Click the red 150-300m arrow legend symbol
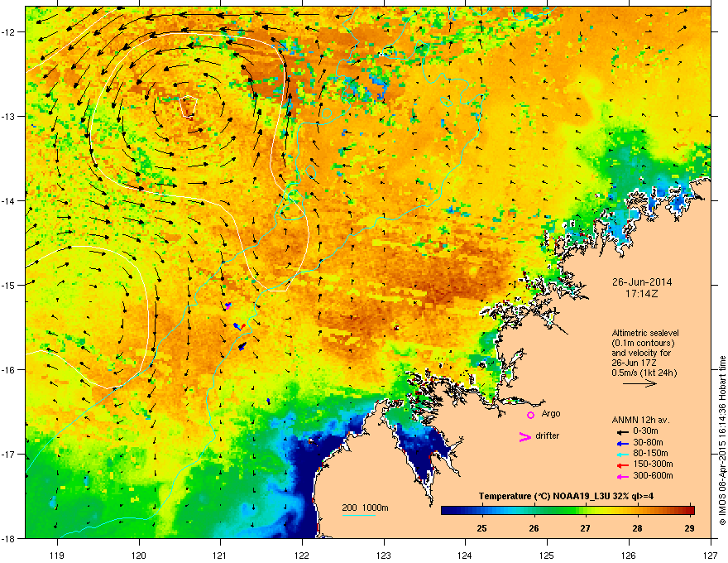This screenshot has width=728, height=563. pos(622,465)
